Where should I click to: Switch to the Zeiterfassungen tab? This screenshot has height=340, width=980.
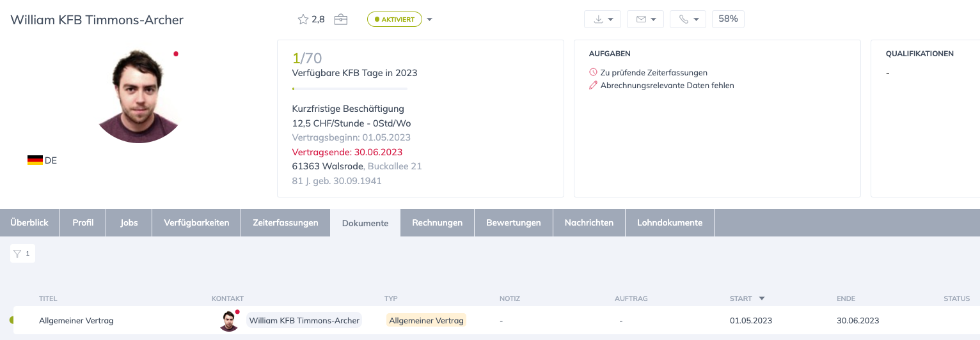point(285,223)
